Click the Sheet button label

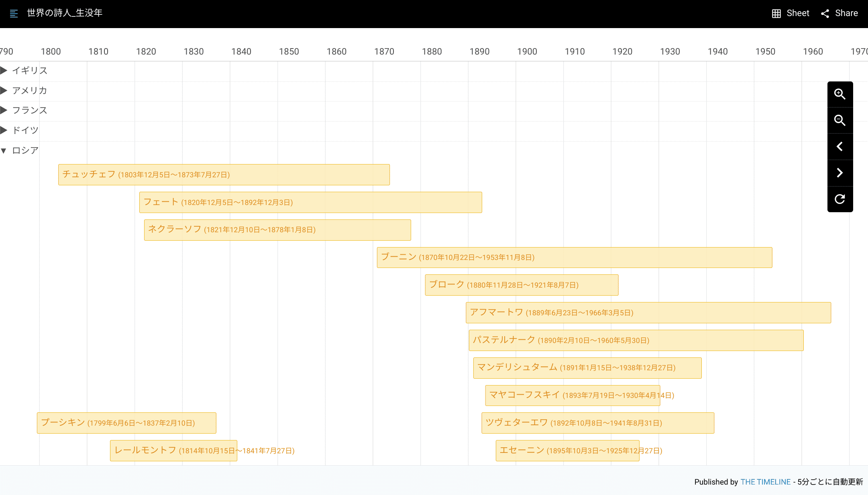tap(798, 13)
